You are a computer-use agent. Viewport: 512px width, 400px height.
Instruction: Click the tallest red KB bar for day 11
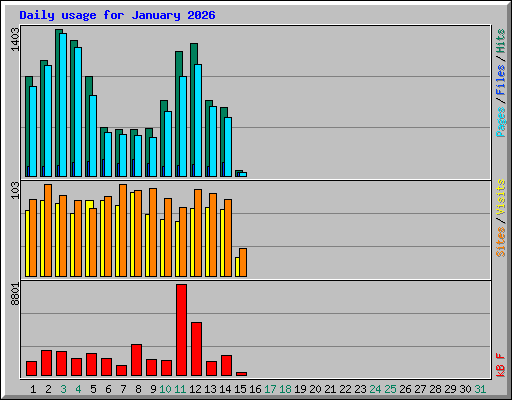tap(181, 330)
